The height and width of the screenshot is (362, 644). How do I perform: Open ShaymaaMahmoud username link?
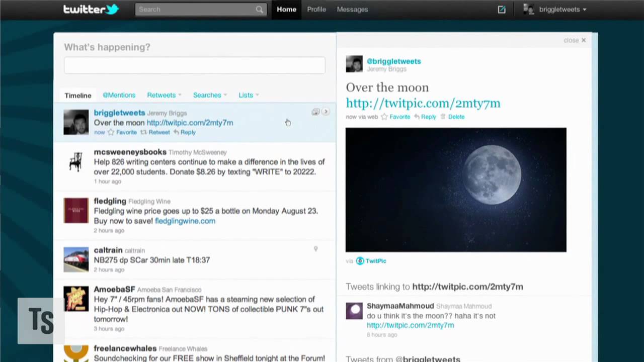pyautogui.click(x=400, y=306)
